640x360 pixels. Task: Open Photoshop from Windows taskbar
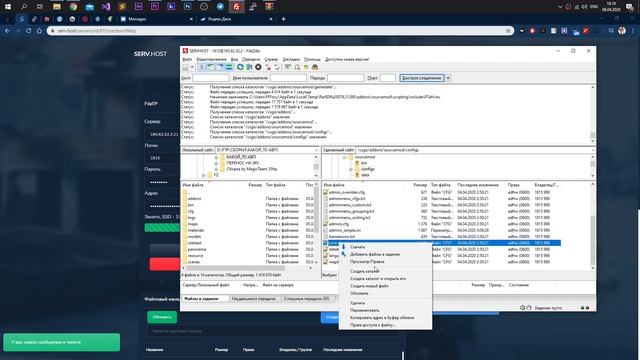pos(187,7)
